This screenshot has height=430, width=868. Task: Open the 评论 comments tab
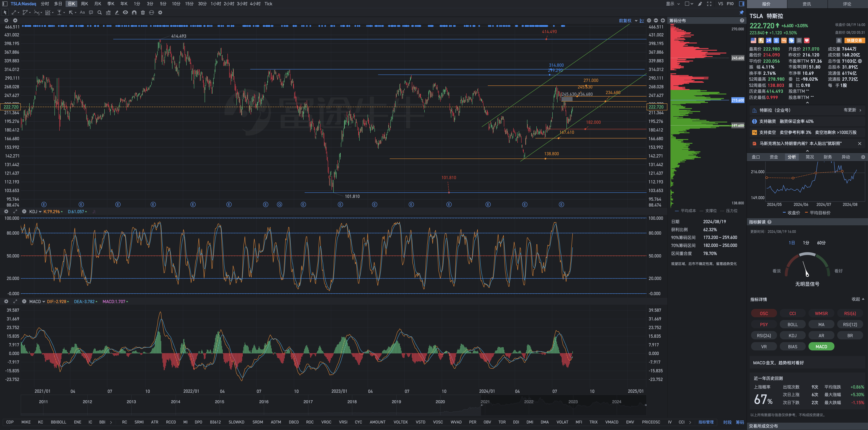click(847, 4)
